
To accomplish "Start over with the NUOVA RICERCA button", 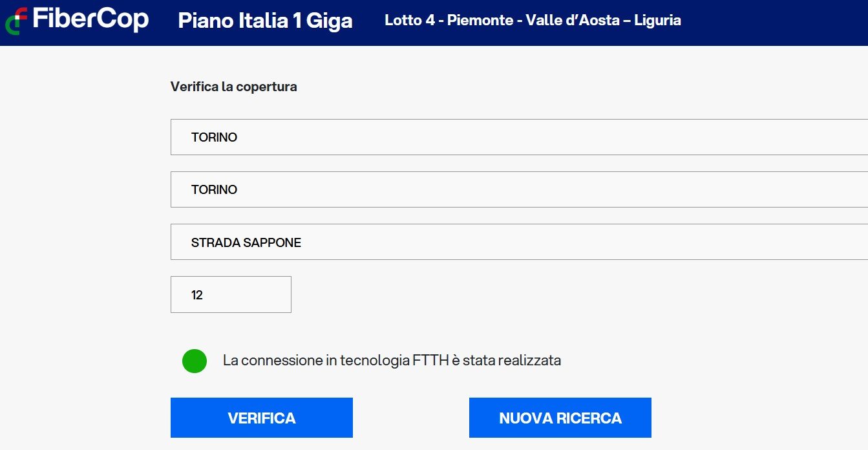I will coord(560,418).
